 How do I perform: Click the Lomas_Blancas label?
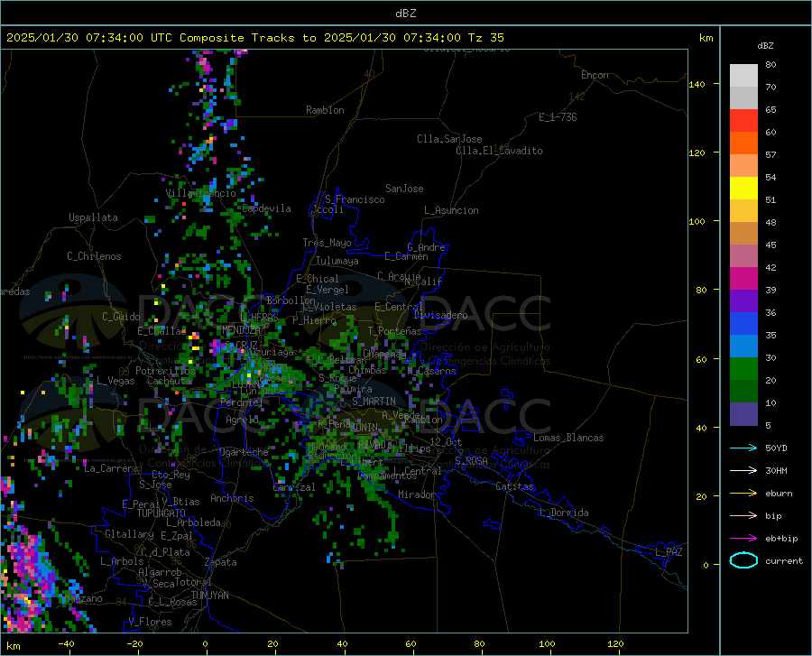point(568,438)
